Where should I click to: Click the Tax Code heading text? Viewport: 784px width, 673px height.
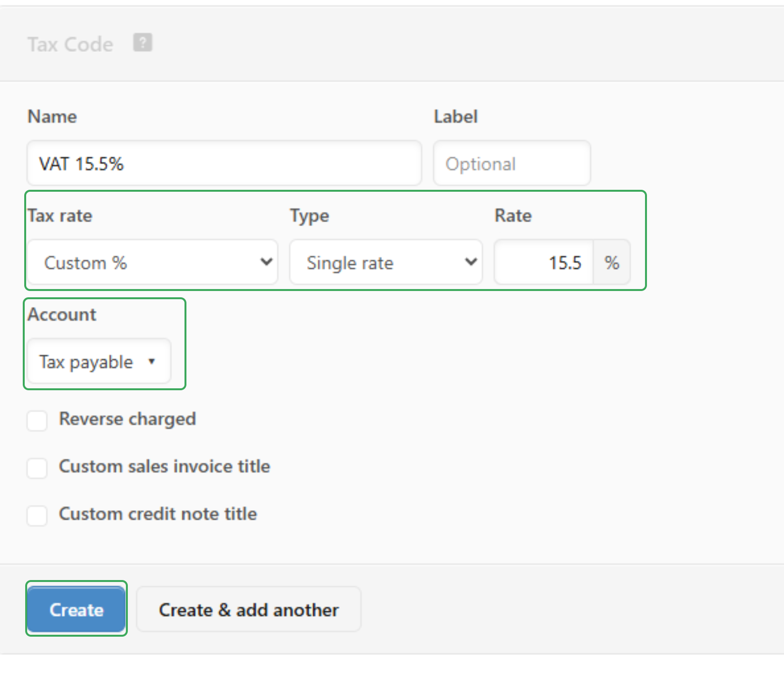[70, 45]
